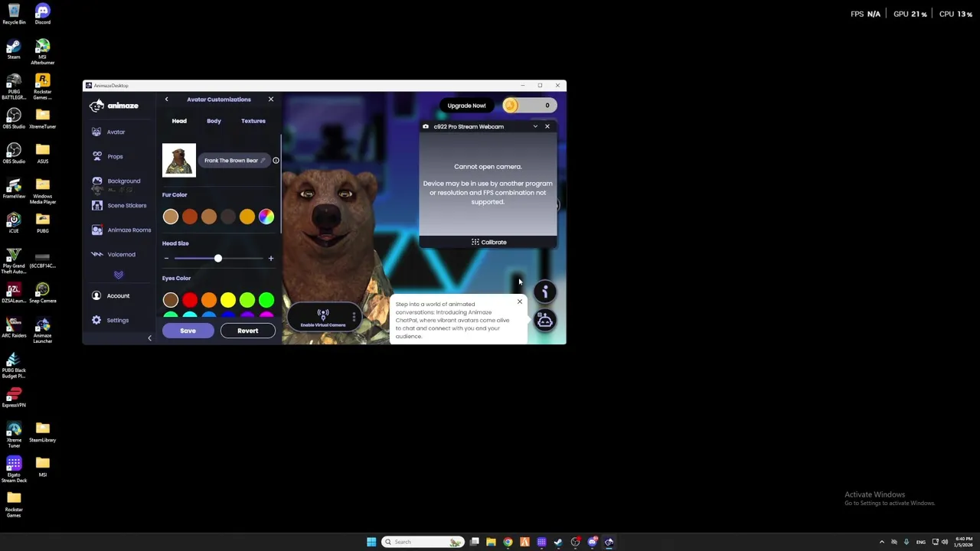This screenshot has width=980, height=551.
Task: Open ExpressVPN desktop icon
Action: [14, 397]
